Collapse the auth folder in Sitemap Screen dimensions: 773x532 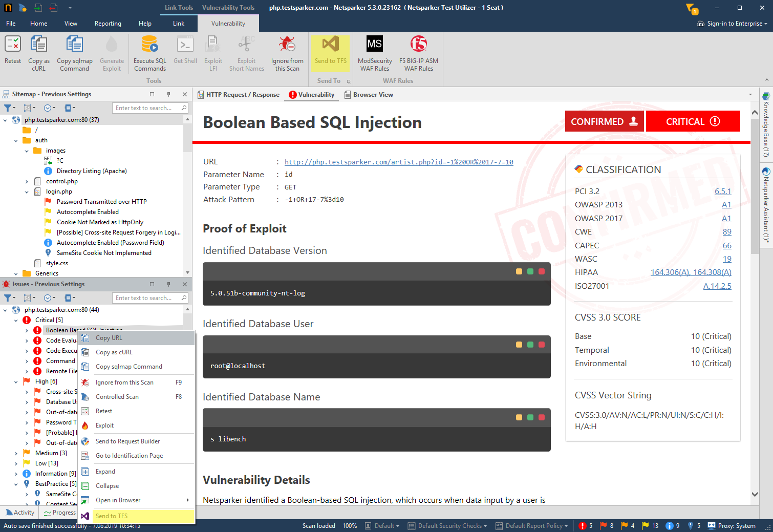click(x=15, y=140)
